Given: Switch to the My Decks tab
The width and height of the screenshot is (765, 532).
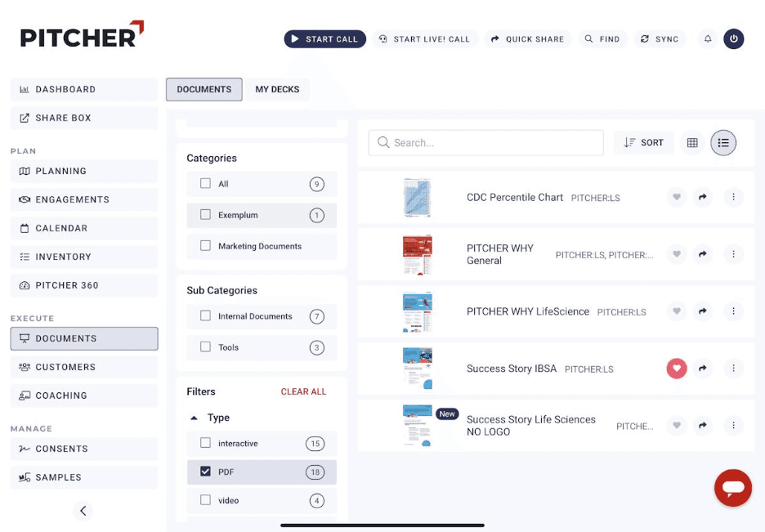Looking at the screenshot, I should (x=277, y=90).
